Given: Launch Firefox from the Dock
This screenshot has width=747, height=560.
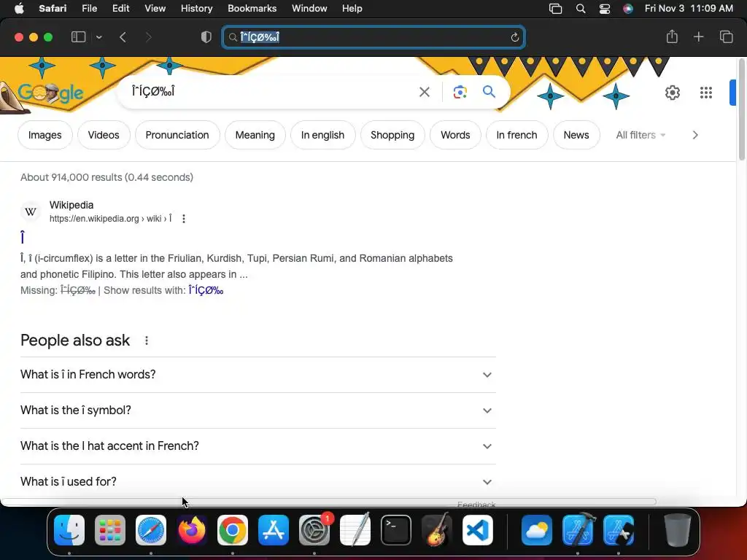Looking at the screenshot, I should click(192, 530).
